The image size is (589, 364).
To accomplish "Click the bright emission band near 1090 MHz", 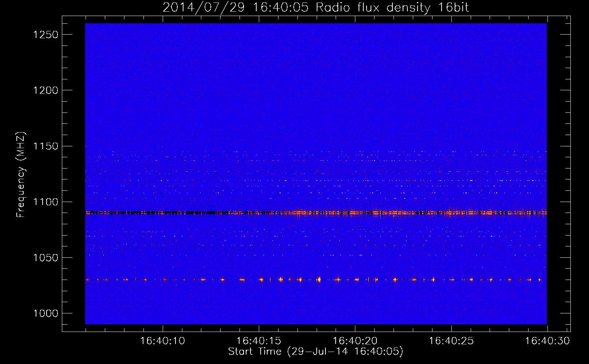I will point(316,213).
